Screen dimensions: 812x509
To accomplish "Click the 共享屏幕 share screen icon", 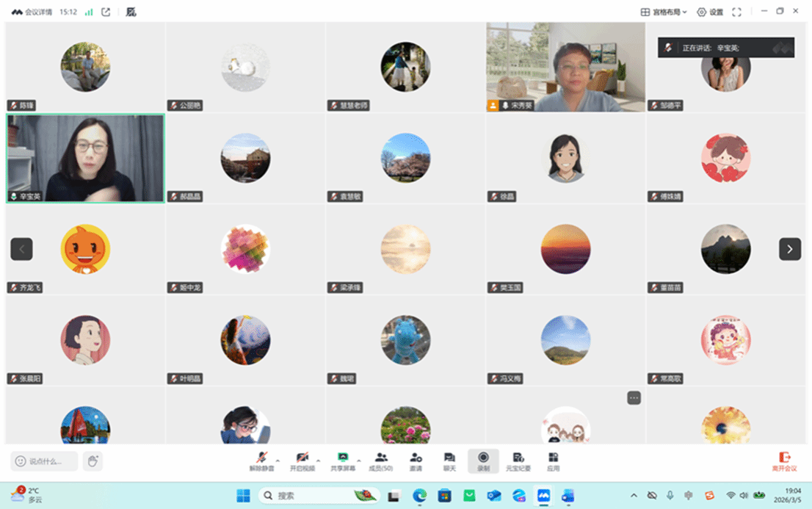I will [342, 461].
